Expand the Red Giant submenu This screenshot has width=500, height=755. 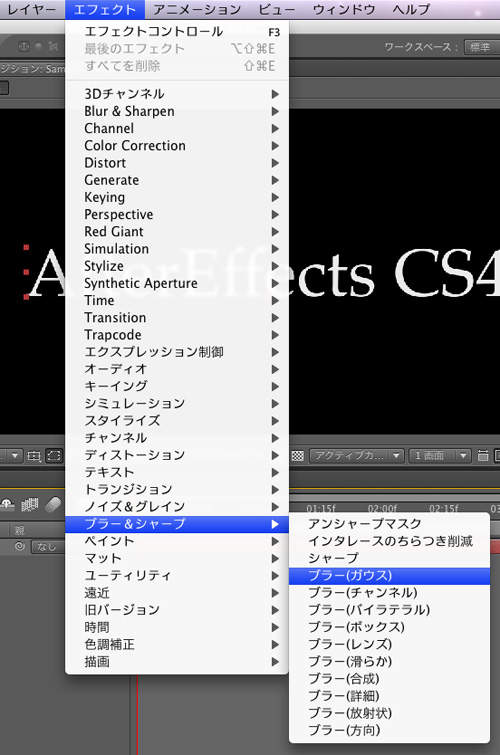[x=177, y=232]
